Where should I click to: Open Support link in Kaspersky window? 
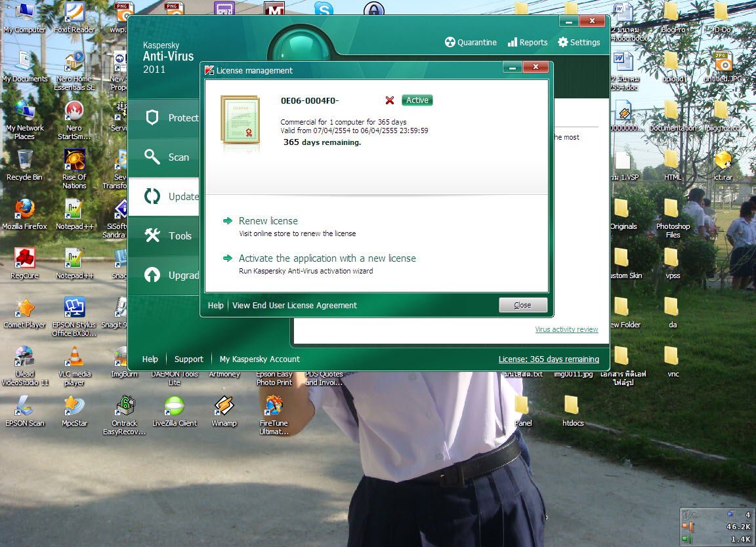188,359
